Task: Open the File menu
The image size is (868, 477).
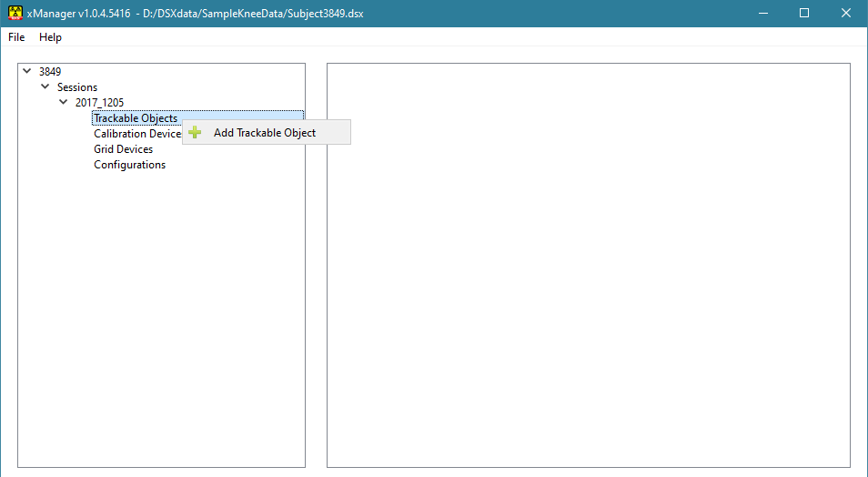Action: coord(16,37)
